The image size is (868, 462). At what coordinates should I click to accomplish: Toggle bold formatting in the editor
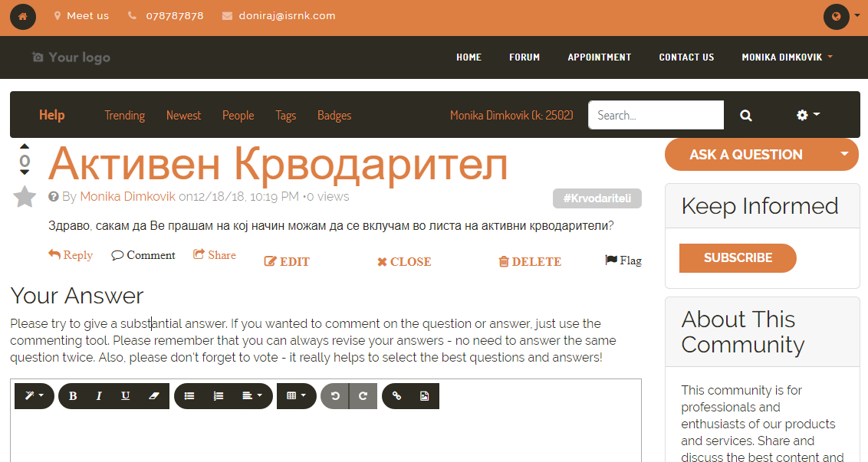[x=73, y=396]
